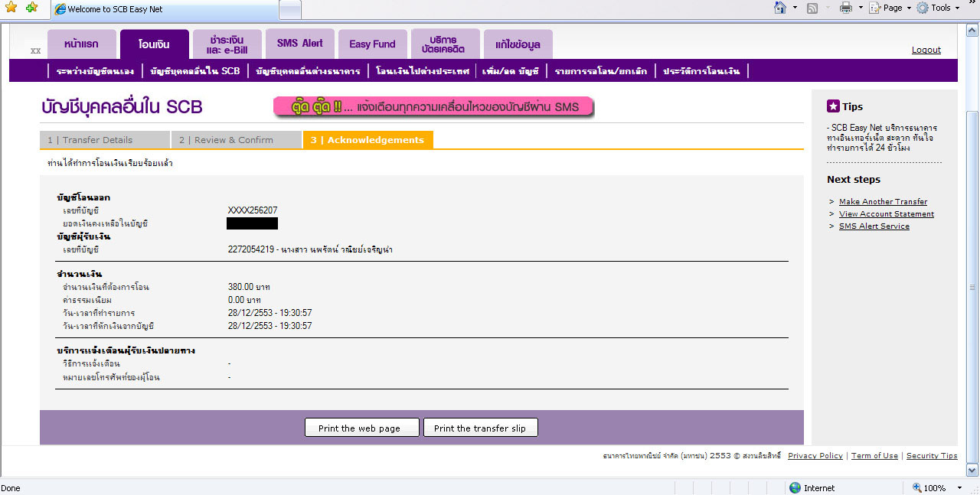
Task: Open a new blank browser tab
Action: click(289, 9)
